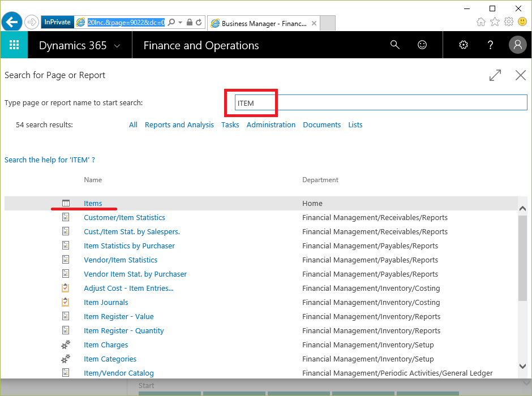Click the browser smiley feedback icon
This screenshot has width=532, height=396.
click(x=522, y=22)
